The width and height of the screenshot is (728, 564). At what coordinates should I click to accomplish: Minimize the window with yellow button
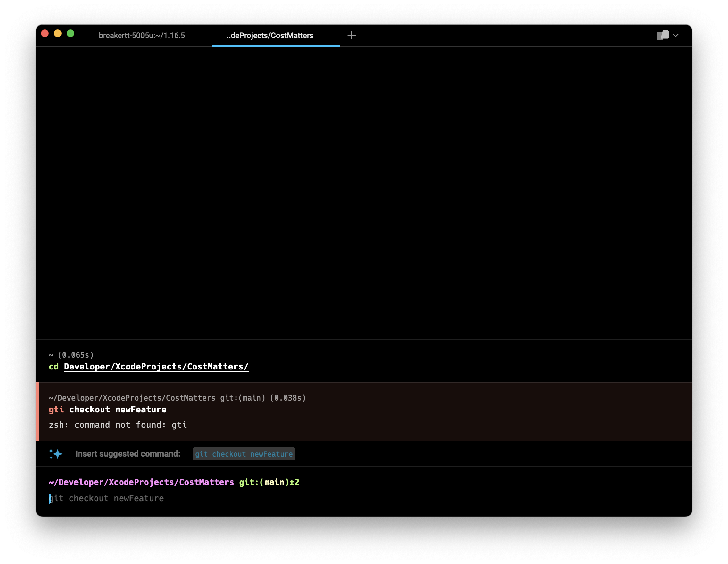(58, 33)
